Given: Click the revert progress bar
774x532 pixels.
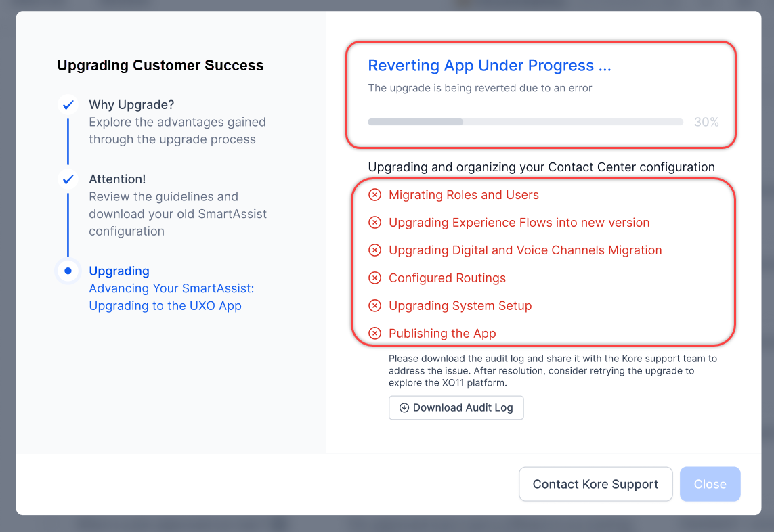Looking at the screenshot, I should coord(525,122).
